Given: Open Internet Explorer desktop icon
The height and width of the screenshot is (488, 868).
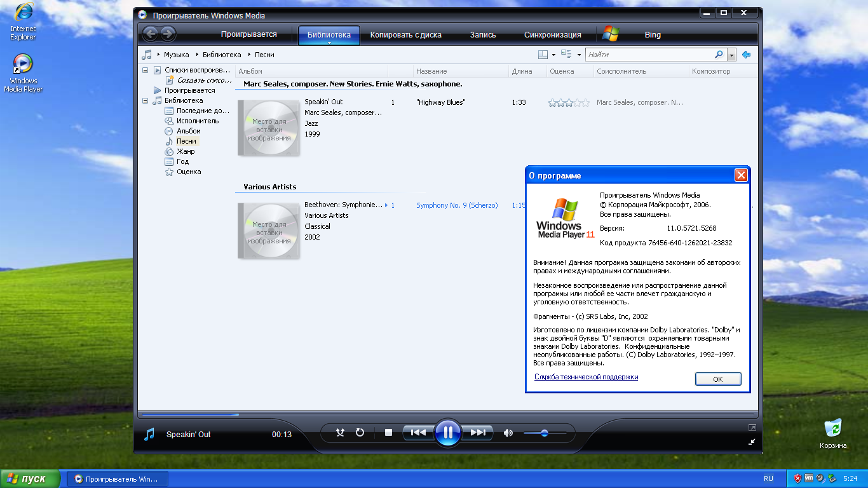Looking at the screenshot, I should tap(23, 21).
